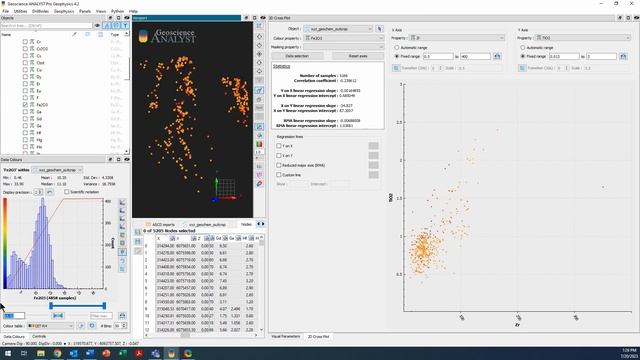Viewport: 640px width, 360px height.
Task: Open the Drillholes menu
Action: [40, 11]
